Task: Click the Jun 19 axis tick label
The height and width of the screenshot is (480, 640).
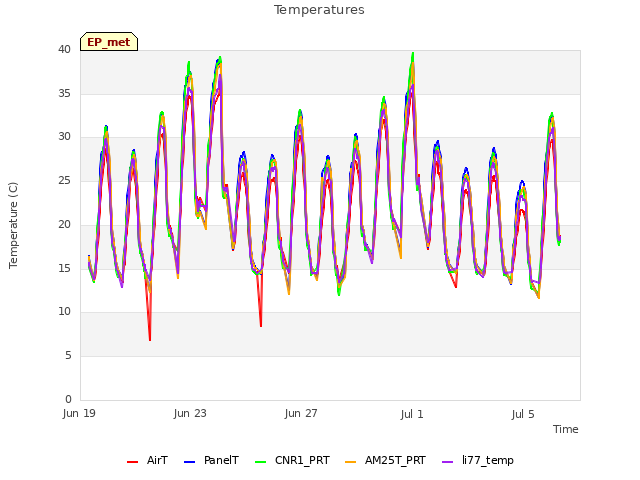Action: click(79, 413)
